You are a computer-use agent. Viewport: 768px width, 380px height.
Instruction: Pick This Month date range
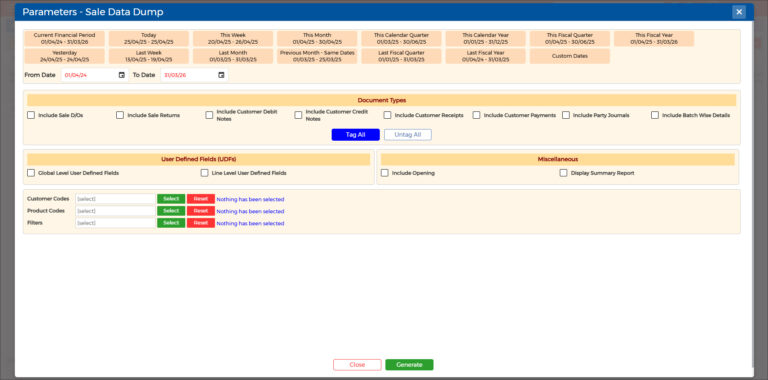[x=317, y=39]
